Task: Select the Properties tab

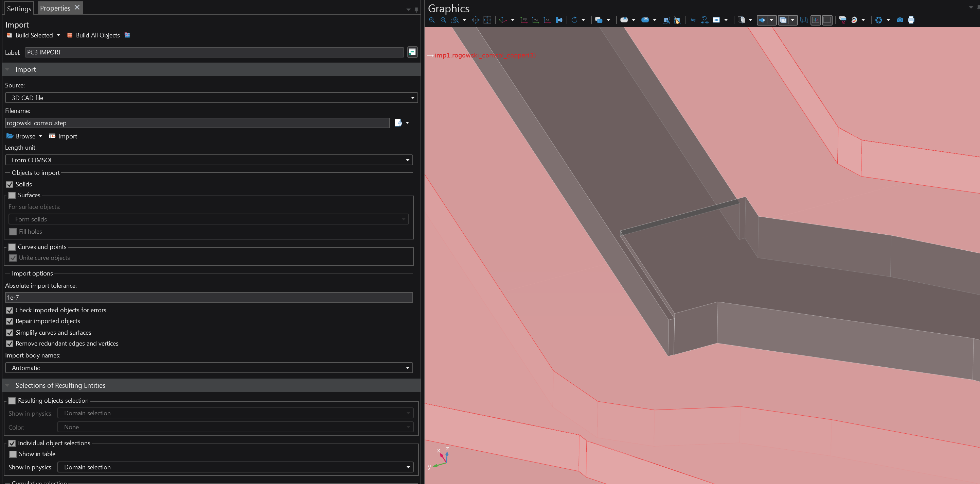Action: coord(55,9)
